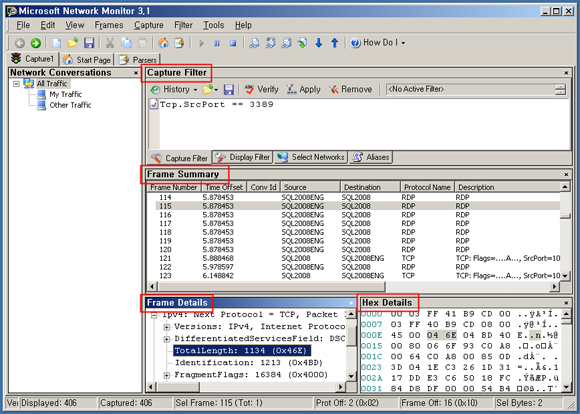The height and width of the screenshot is (414, 580).
Task: Save the filter with filter toolbar disk icon
Action: pyautogui.click(x=229, y=90)
